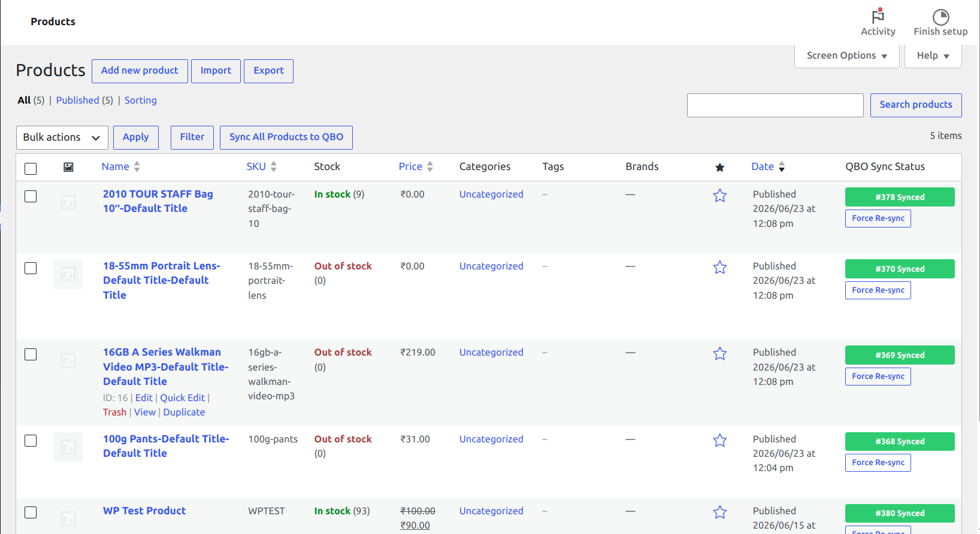This screenshot has height=534, width=980.
Task: Sort products by SKU column
Action: pyautogui.click(x=262, y=166)
